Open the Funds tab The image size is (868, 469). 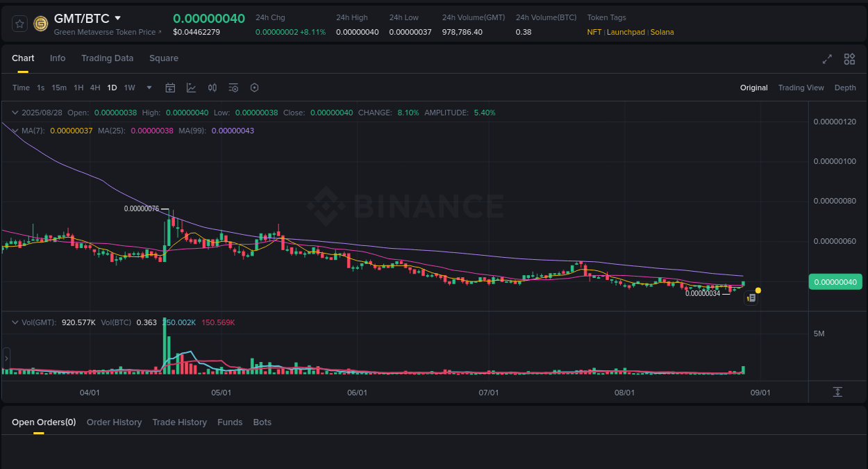pyautogui.click(x=230, y=422)
